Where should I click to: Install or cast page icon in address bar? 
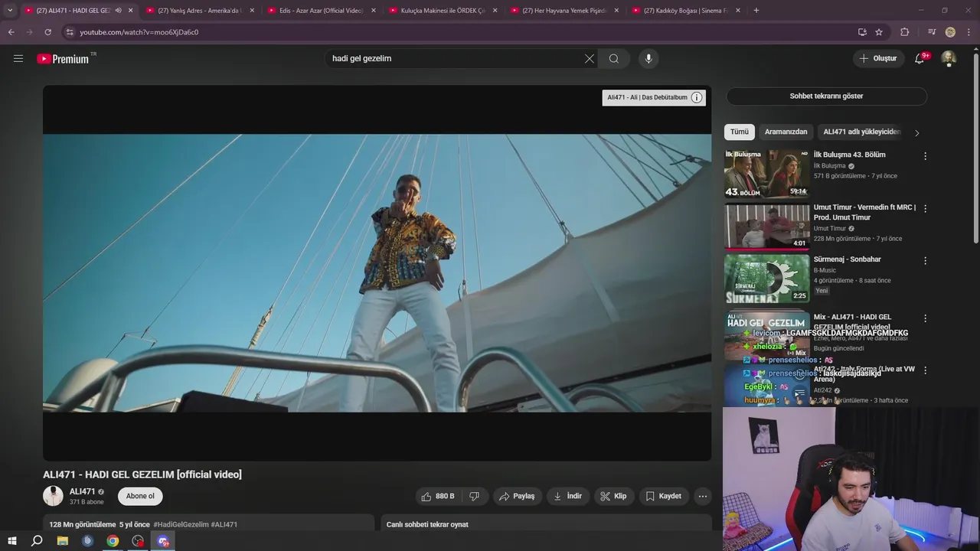tap(862, 32)
